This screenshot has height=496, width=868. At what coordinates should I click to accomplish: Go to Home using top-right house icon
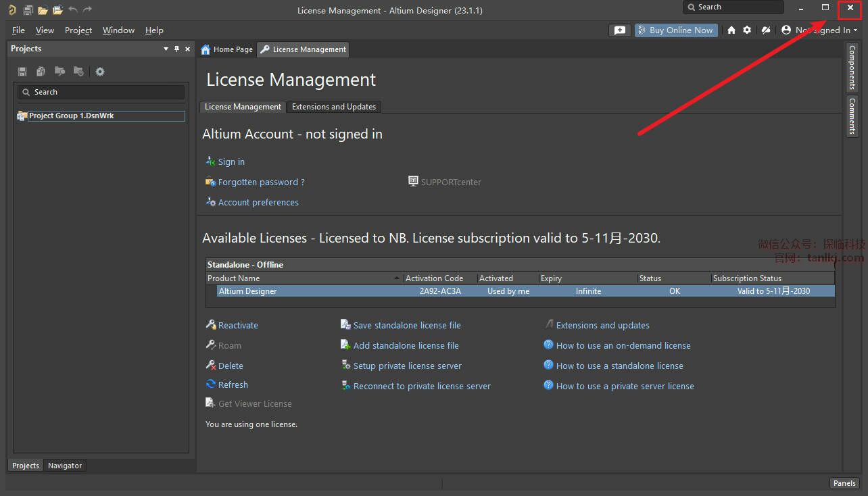click(x=731, y=30)
